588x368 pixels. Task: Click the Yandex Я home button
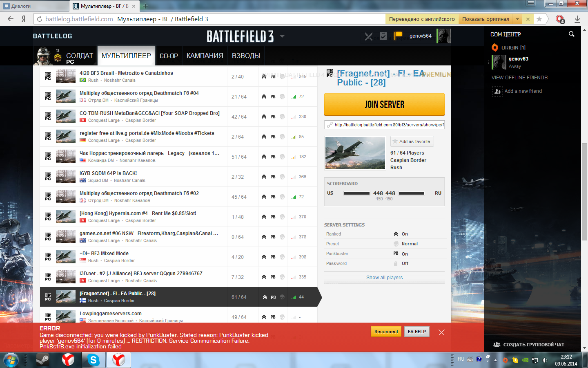pos(24,19)
